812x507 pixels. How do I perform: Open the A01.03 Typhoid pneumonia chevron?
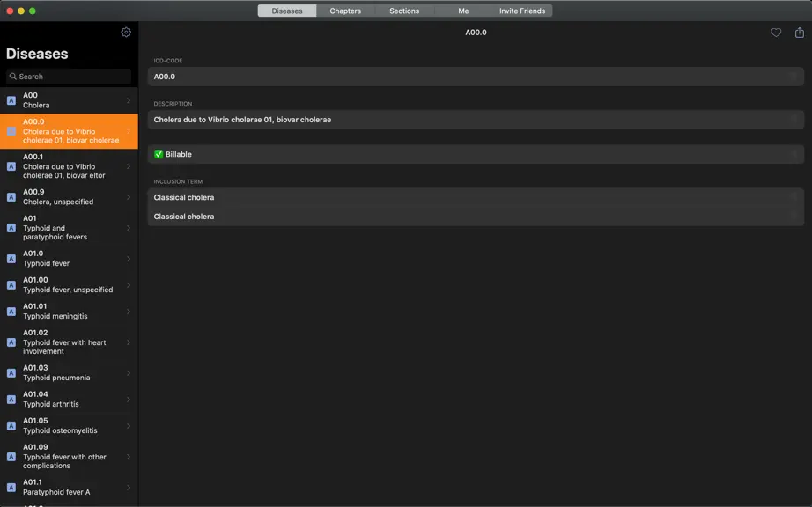click(x=129, y=373)
